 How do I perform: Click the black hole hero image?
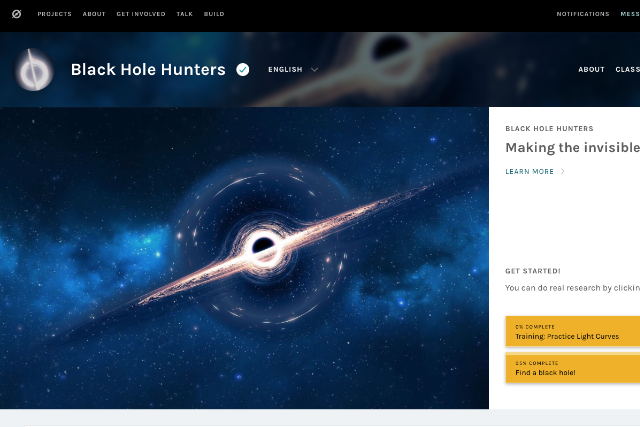click(244, 258)
